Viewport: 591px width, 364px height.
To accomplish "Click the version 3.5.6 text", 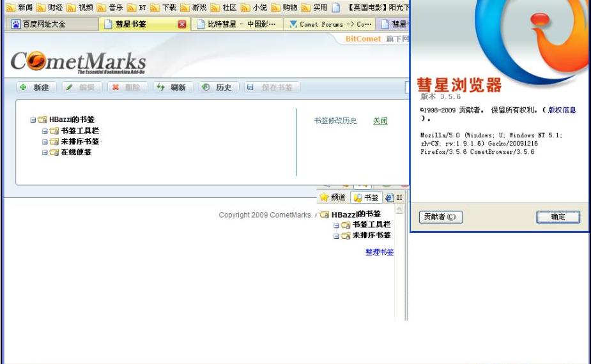I will (x=441, y=97).
